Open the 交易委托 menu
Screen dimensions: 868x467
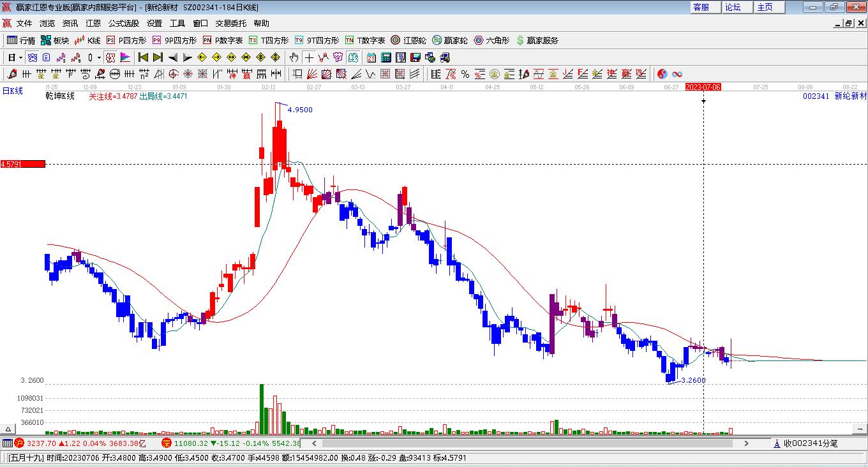point(231,24)
